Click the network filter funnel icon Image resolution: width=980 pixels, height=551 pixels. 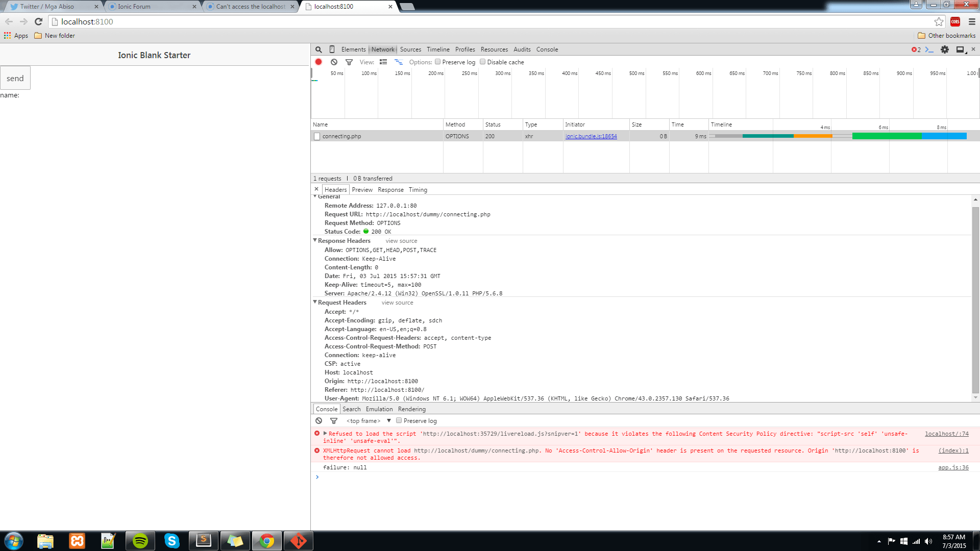[349, 62]
